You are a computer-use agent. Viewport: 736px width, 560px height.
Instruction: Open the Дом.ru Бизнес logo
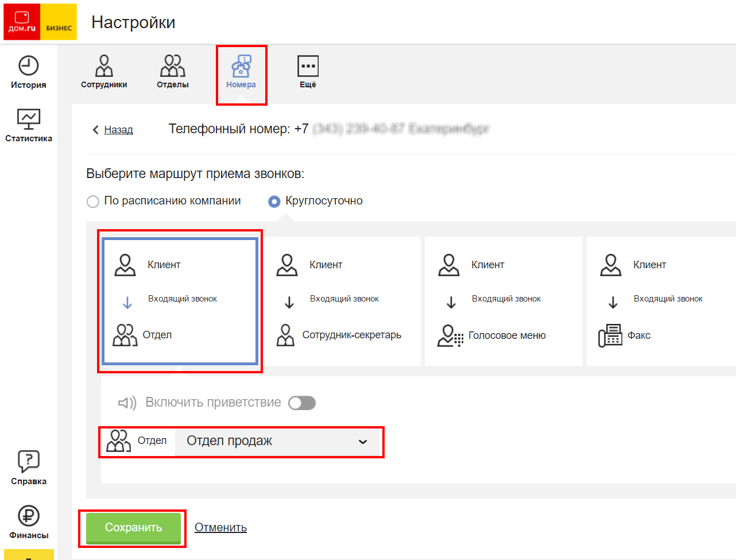40,22
